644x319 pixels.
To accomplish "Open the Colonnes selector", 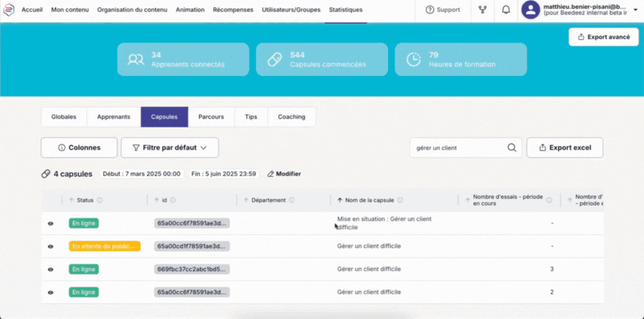I will (x=79, y=147).
